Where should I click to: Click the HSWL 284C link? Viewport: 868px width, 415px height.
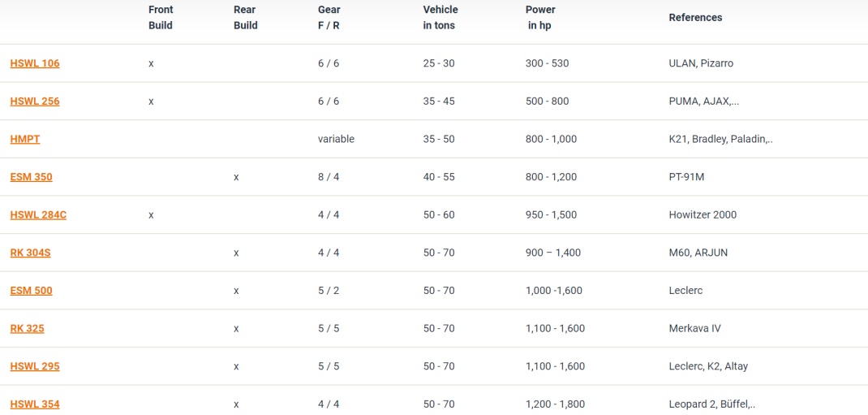click(38, 215)
